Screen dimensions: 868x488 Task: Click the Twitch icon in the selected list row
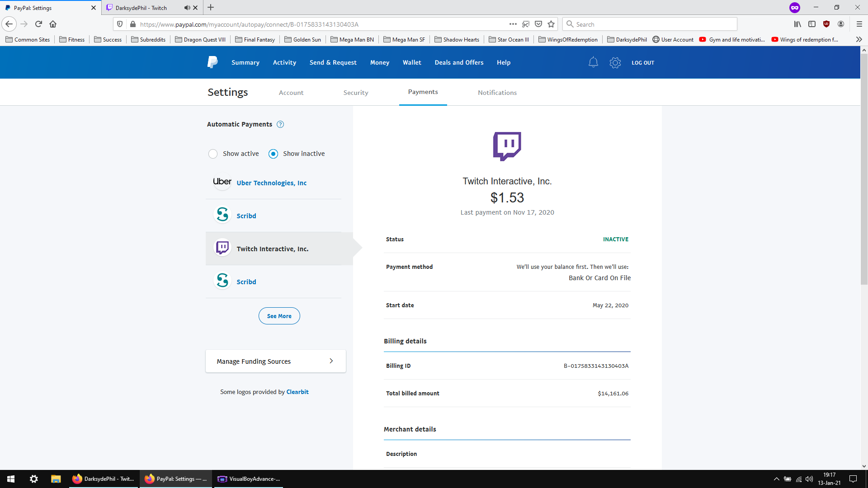coord(222,248)
